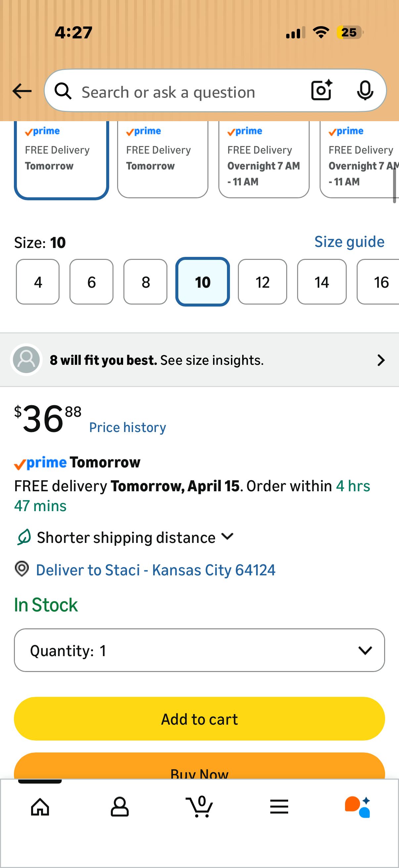
Task: Open the shopping cart icon
Action: pos(199,806)
